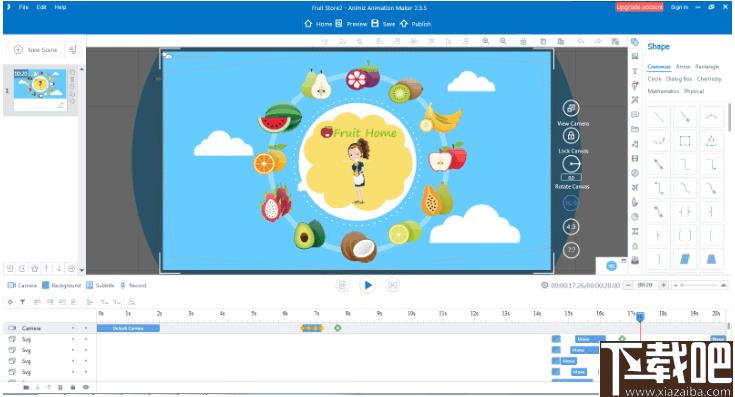Screen dimensions: 735x397
Task: Click the Upgrade account button
Action: point(639,7)
